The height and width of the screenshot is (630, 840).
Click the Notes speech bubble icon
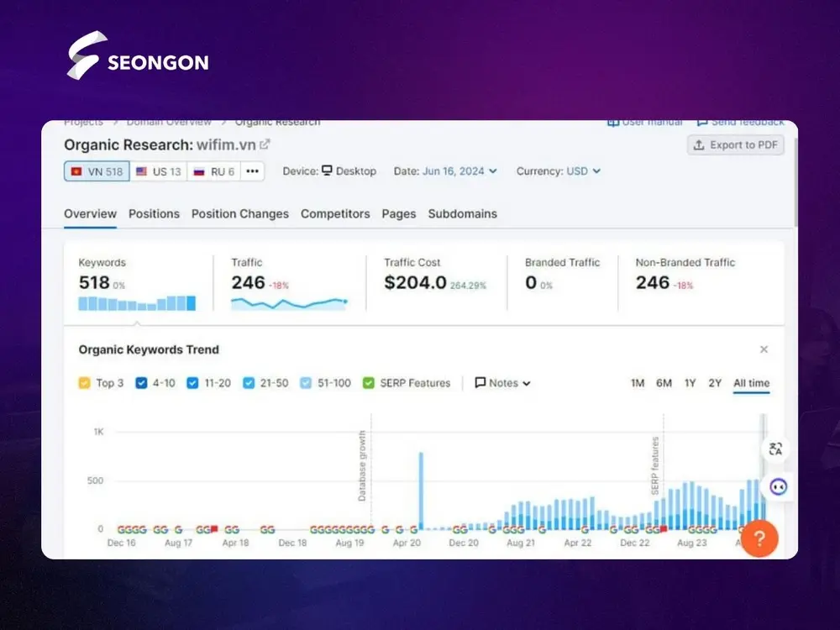(x=480, y=382)
